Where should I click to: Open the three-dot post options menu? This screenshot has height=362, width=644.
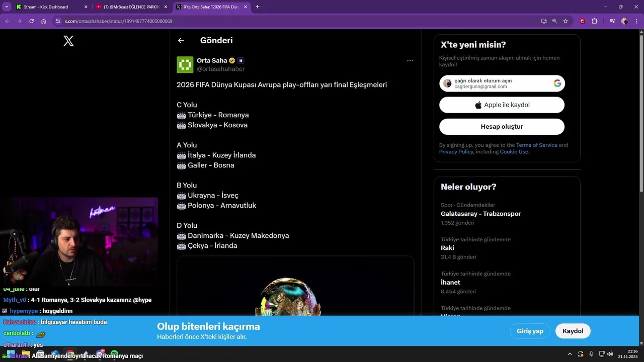pyautogui.click(x=410, y=60)
